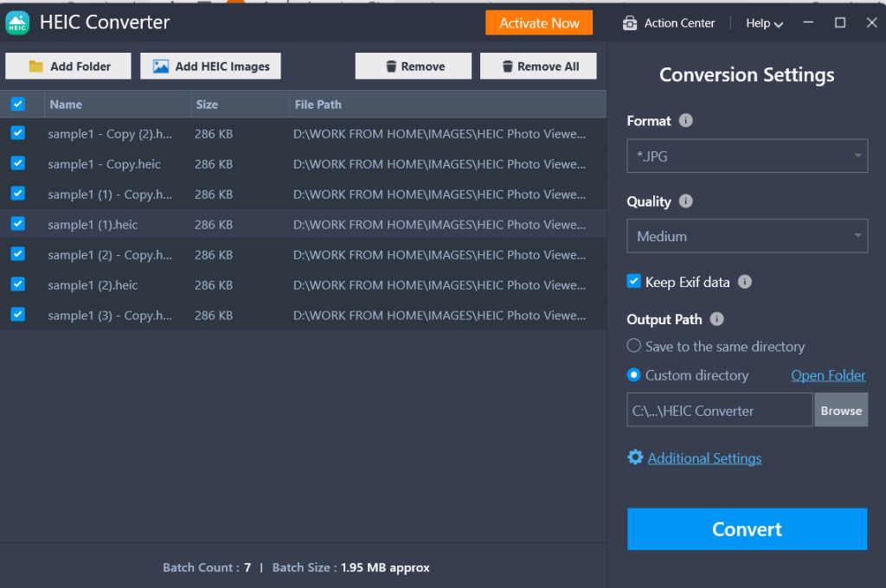This screenshot has width=886, height=588.
Task: Click the Action Center toolbox icon
Action: tap(630, 23)
